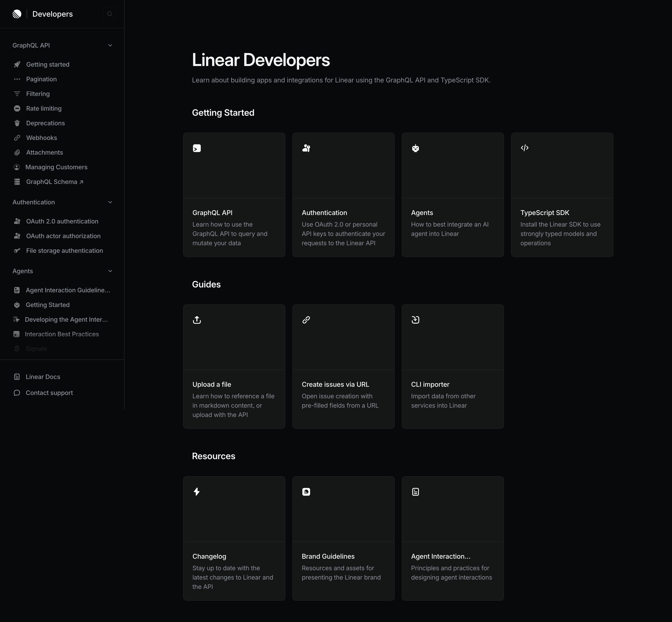Viewport: 672px width, 622px height.
Task: Click the trash icon beside Deprecations
Action: (17, 123)
